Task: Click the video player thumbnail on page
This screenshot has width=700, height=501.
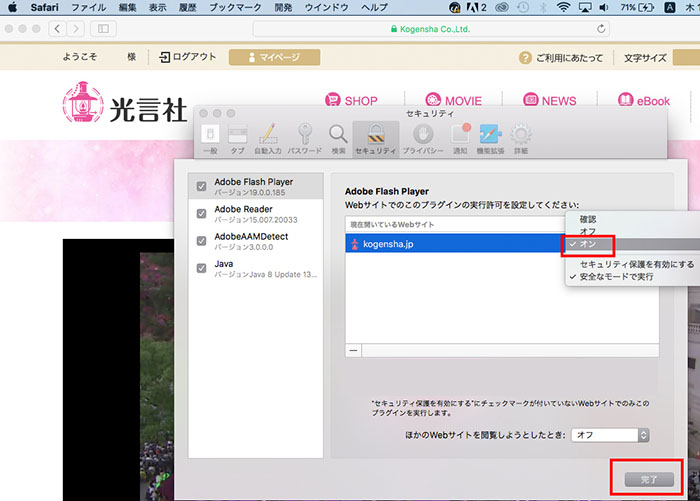Action: pyautogui.click(x=118, y=370)
